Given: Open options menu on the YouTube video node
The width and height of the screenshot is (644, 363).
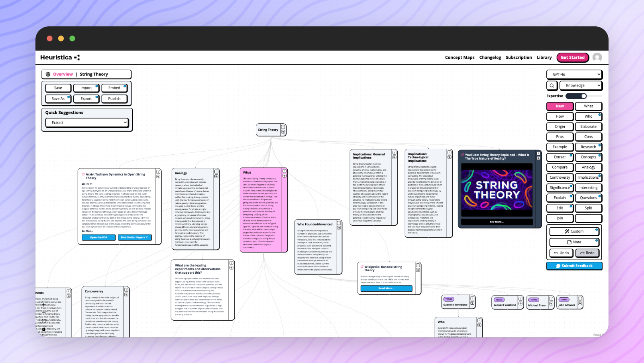Looking at the screenshot, I should 538,154.
